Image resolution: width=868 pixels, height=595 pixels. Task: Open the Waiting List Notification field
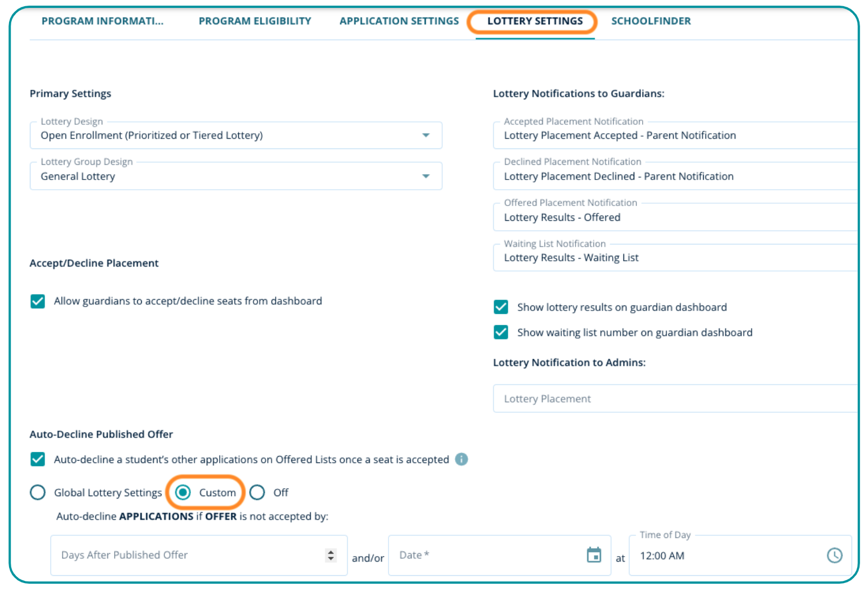[x=675, y=258]
